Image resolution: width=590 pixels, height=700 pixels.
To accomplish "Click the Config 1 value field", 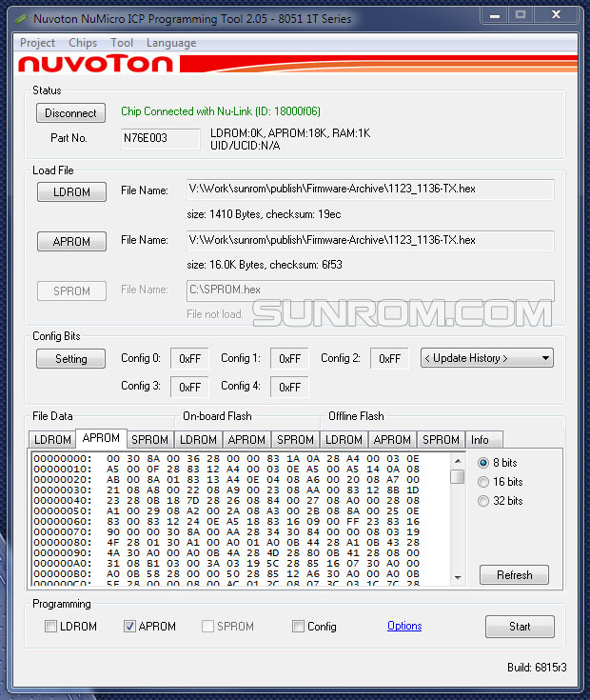I will point(289,359).
